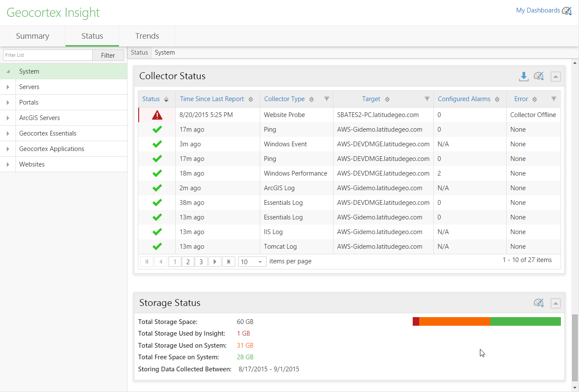Click the Status breadcrumb
The image size is (579, 392).
coord(139,52)
